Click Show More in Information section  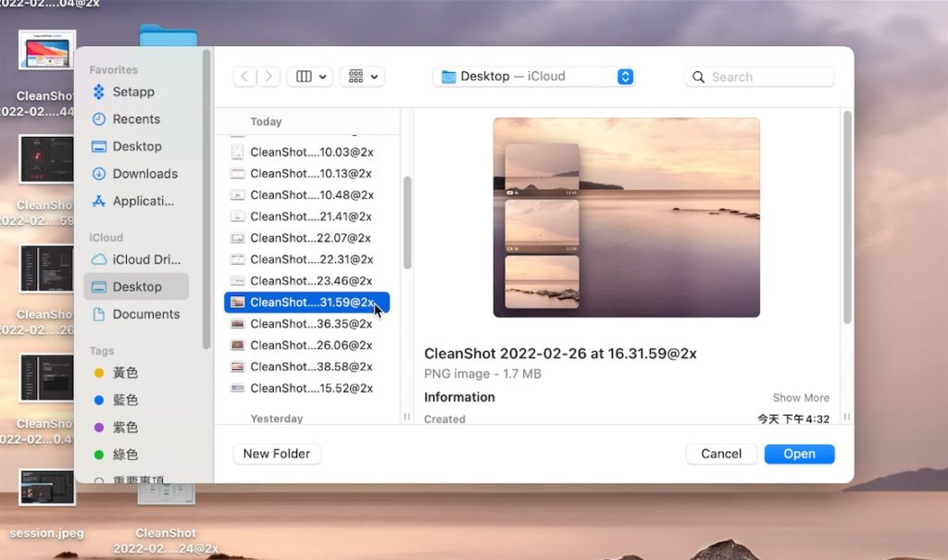[x=801, y=398]
